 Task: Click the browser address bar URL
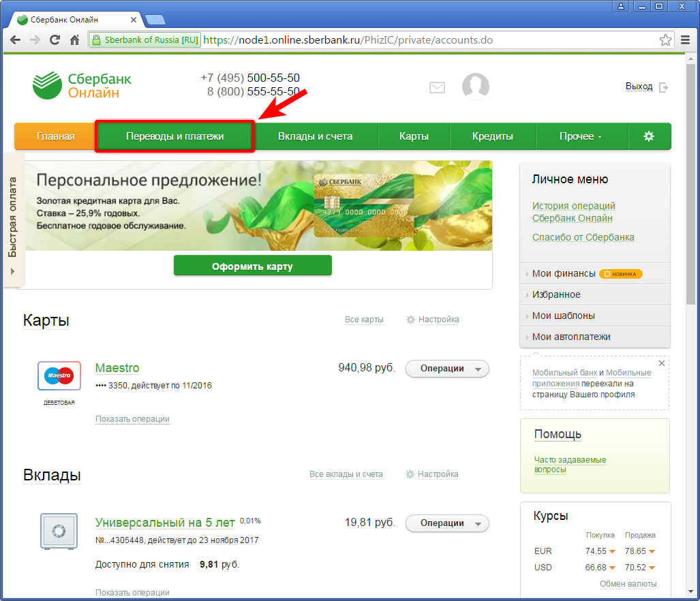tap(348, 40)
